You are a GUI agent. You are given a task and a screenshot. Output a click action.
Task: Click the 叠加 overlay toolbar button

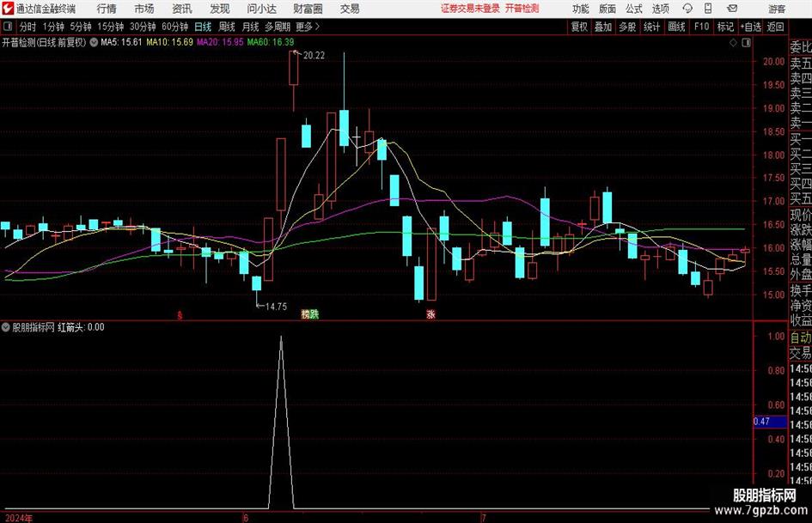click(x=603, y=27)
